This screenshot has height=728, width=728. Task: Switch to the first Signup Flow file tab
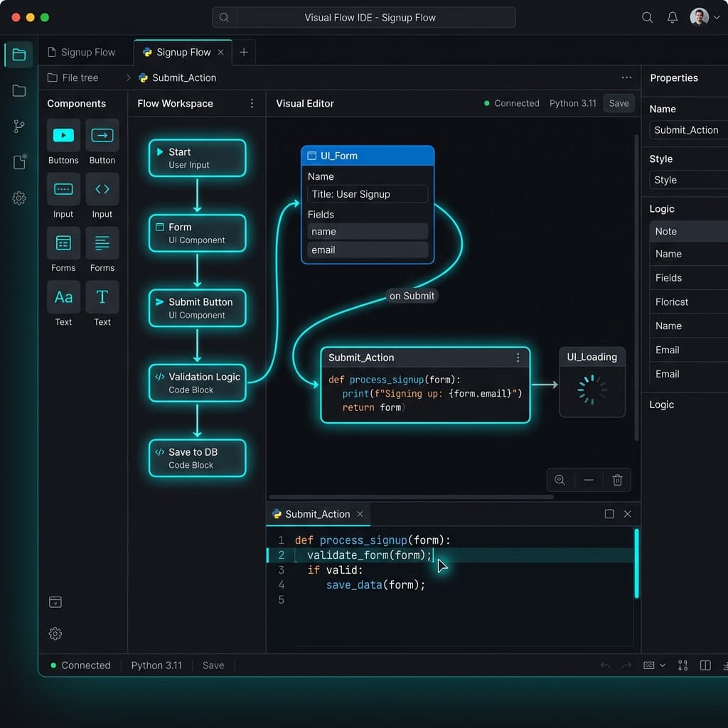tap(82, 52)
